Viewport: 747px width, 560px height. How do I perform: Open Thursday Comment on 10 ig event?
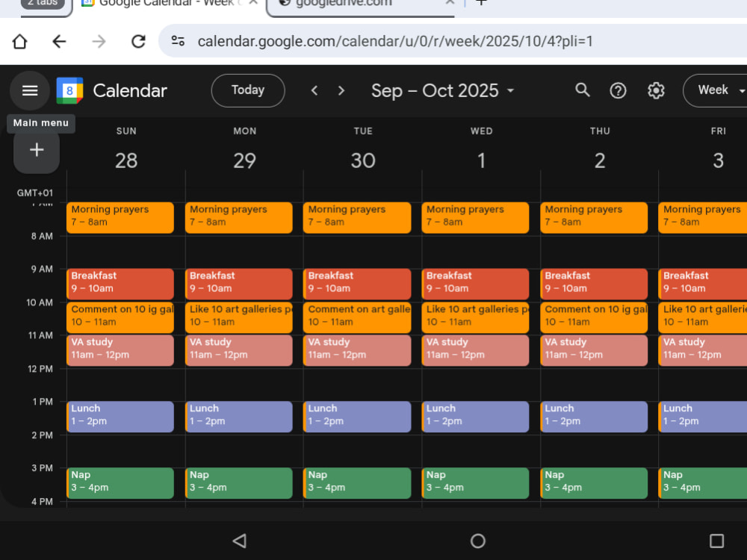pos(594,317)
